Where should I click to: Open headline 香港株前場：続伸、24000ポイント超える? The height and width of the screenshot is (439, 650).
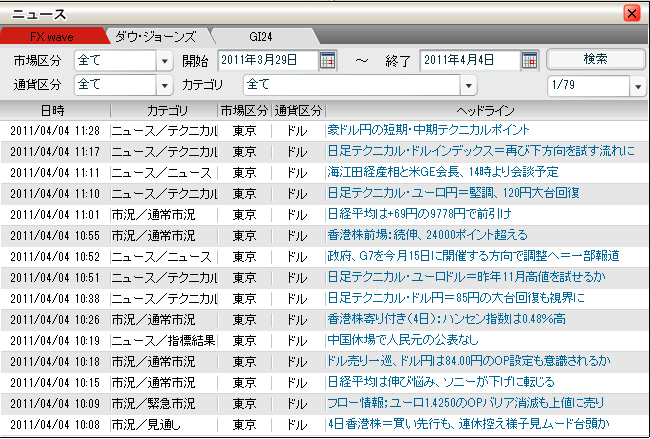(x=427, y=235)
